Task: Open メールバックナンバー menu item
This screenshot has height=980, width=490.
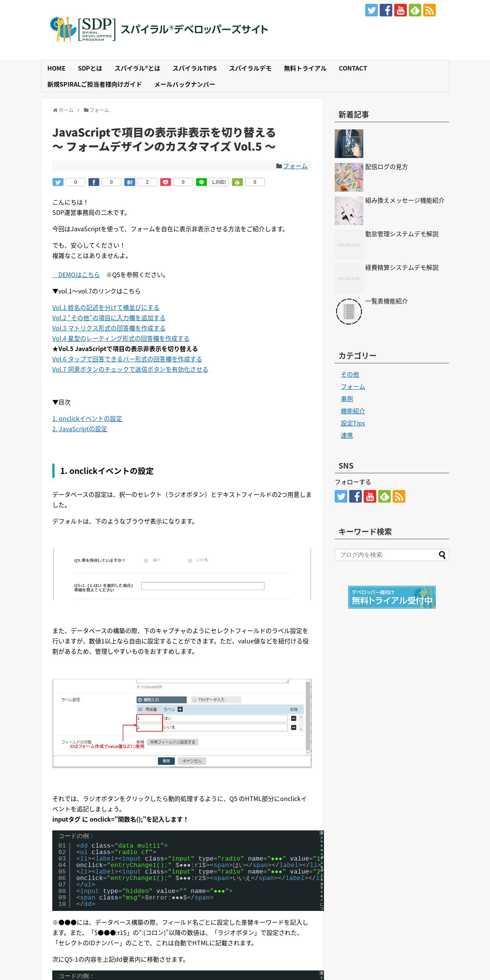Action: (185, 84)
